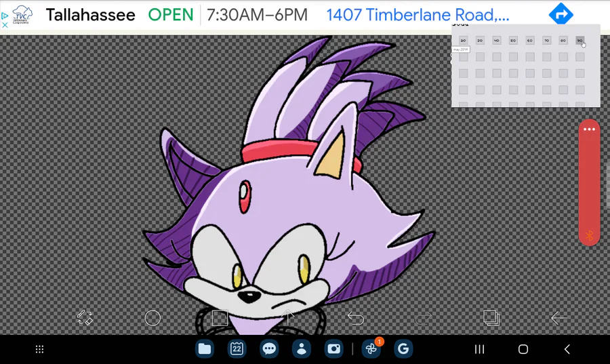Open the Calendar app showing 22
Viewport: 610px width, 364px height.
[237, 349]
